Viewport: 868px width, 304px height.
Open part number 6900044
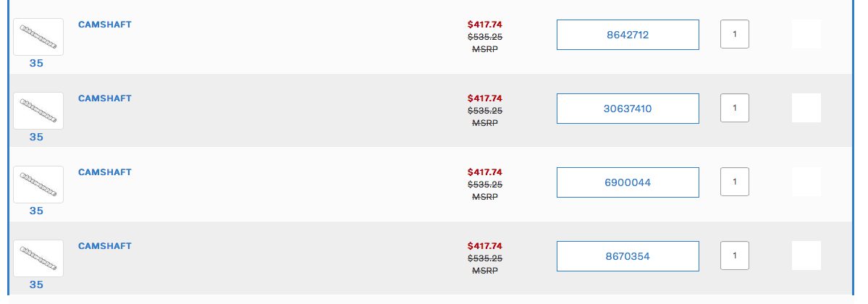[628, 182]
